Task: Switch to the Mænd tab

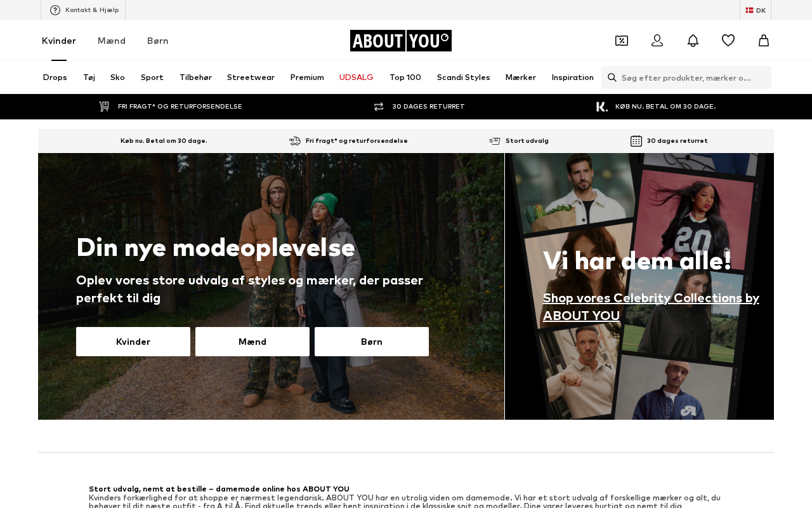Action: click(x=112, y=41)
